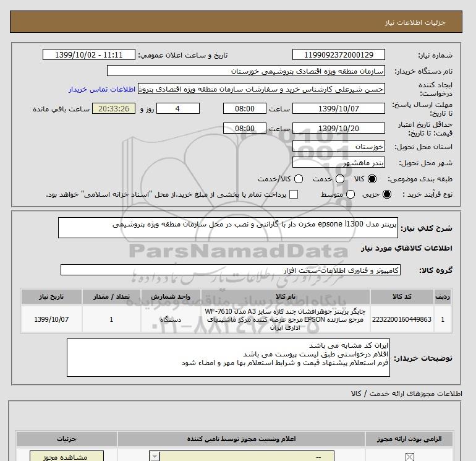Click the نام کالا column header
Screen dimensions: 476x461
point(286,296)
